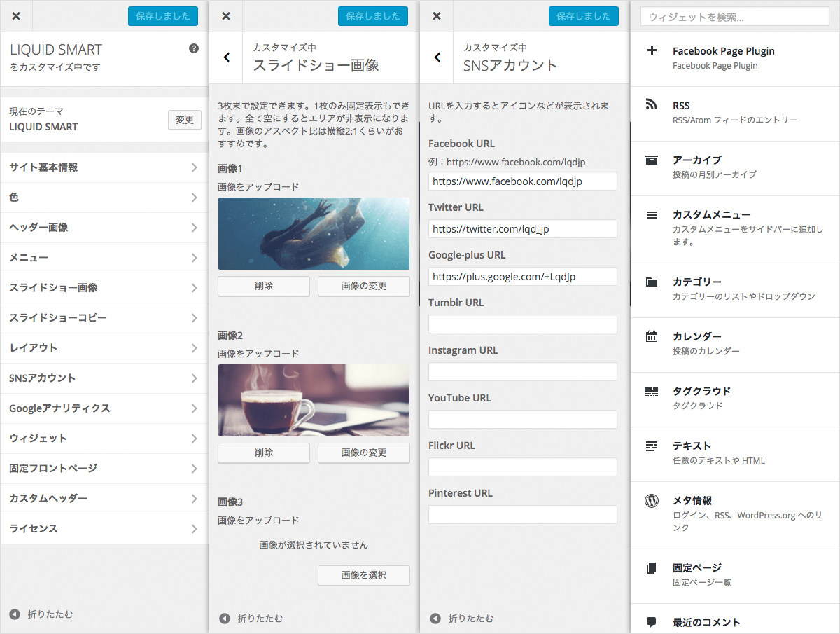
Task: Click the テキスト widget lines icon
Action: (652, 446)
